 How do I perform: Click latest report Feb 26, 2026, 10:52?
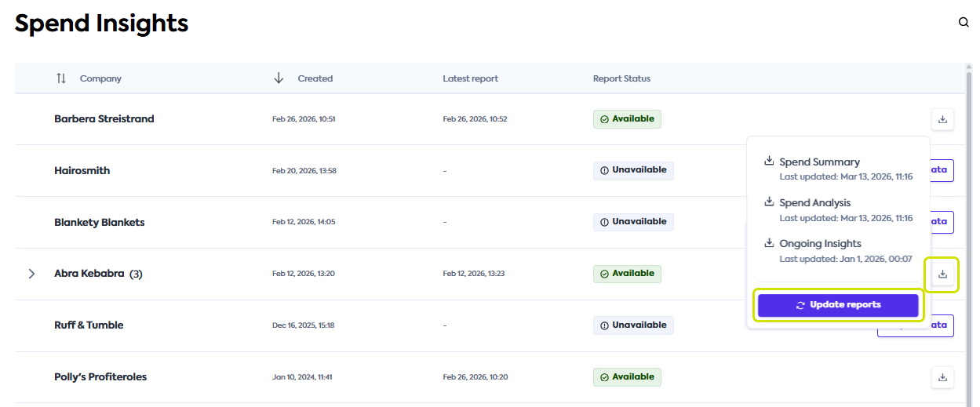pyautogui.click(x=475, y=119)
